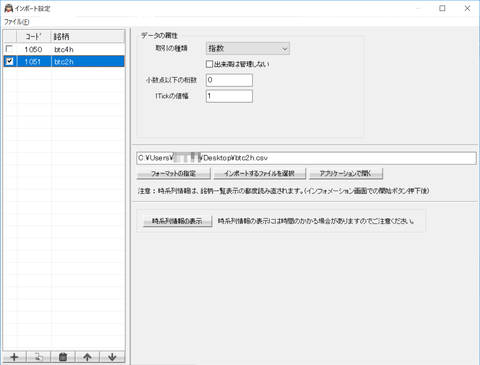Uncheck the checkbox for row 1051
Image resolution: width=480 pixels, height=365 pixels.
9,61
